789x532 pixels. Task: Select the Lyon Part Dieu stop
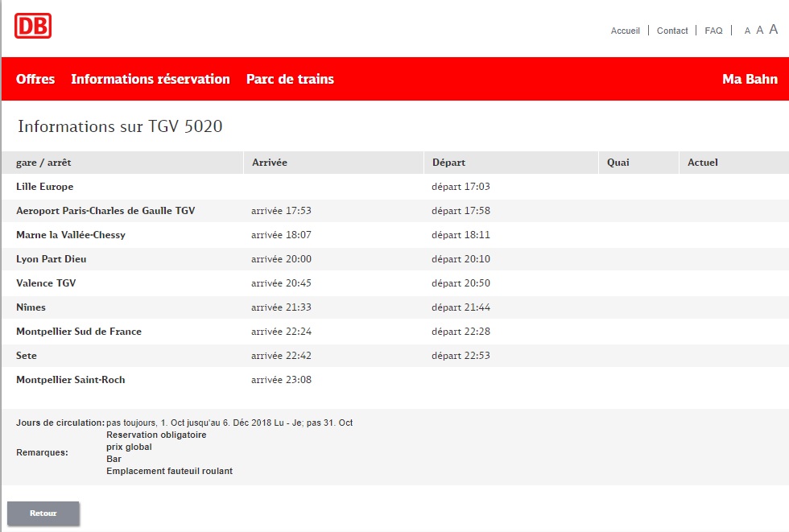(x=52, y=259)
